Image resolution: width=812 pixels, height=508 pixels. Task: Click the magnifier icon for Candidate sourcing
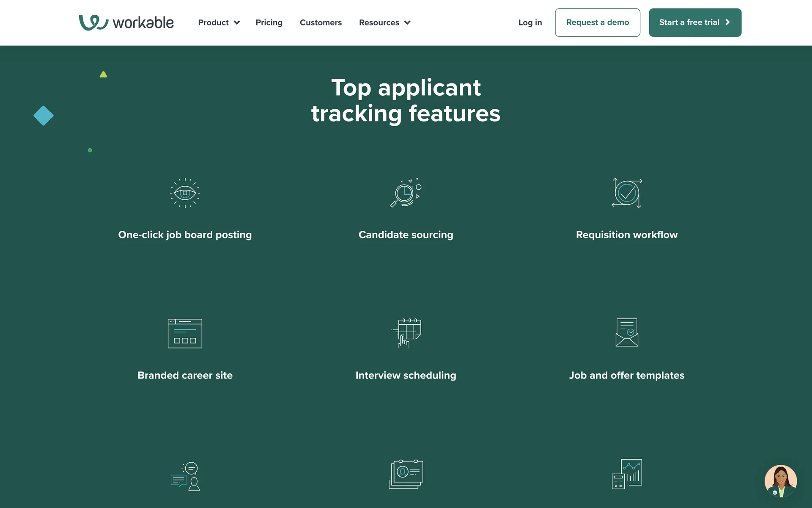pos(406,193)
